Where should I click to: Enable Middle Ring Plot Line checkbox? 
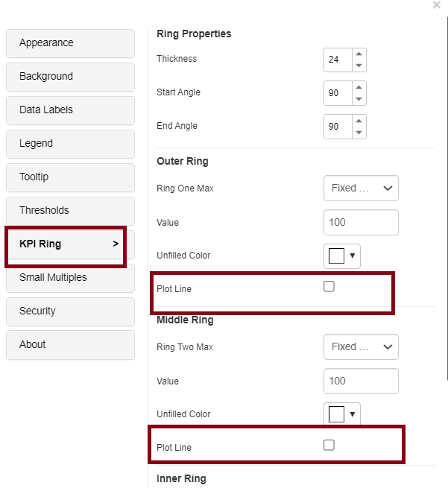329,446
